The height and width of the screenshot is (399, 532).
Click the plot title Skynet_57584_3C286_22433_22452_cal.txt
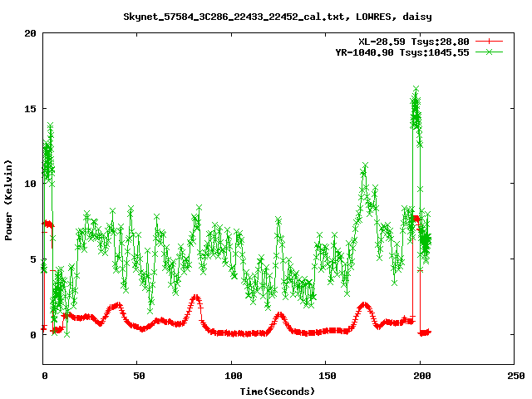click(x=236, y=17)
